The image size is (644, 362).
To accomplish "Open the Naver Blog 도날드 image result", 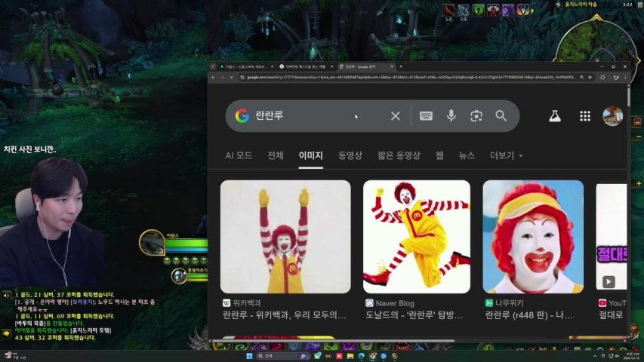I will [x=416, y=236].
